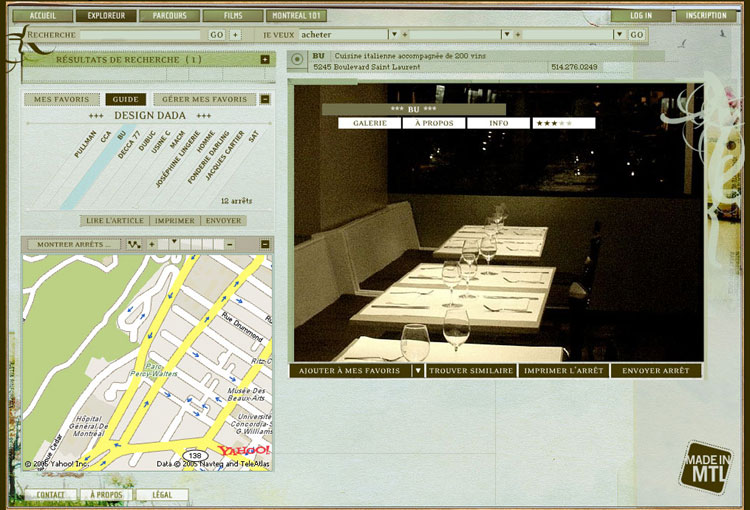Open the third Je veux dropdown arrow

coord(620,34)
